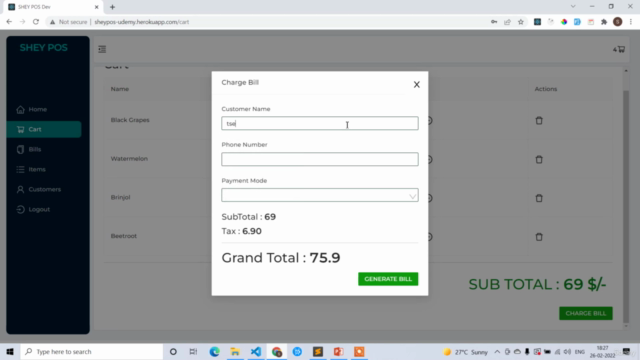The width and height of the screenshot is (640, 360).
Task: Click the Watermelon row name
Action: 129,159
